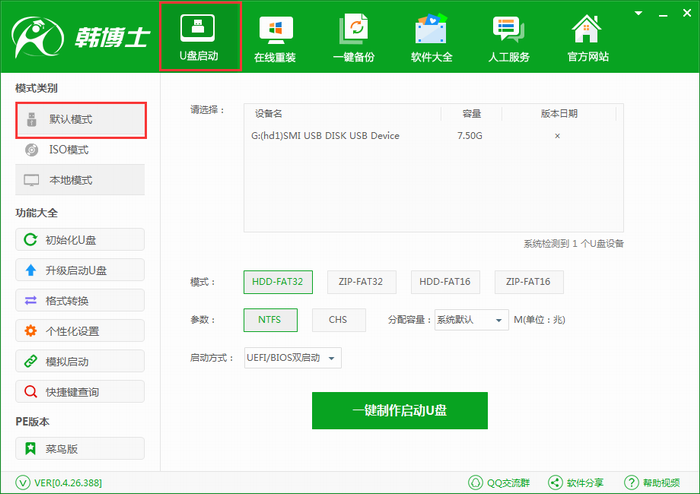The width and height of the screenshot is (700, 494).
Task: Click the 初始化U盘 button
Action: tap(80, 240)
